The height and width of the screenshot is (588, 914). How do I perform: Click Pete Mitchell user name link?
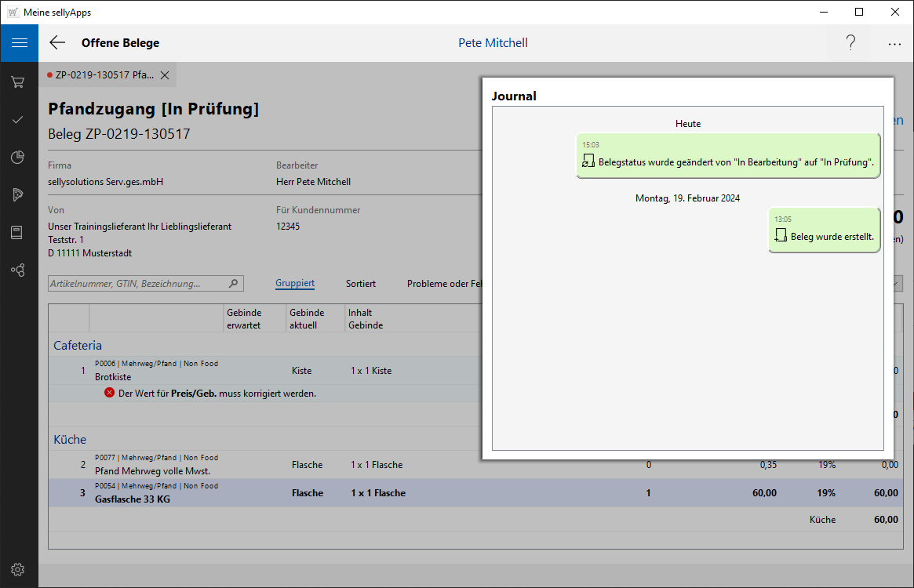pos(493,43)
